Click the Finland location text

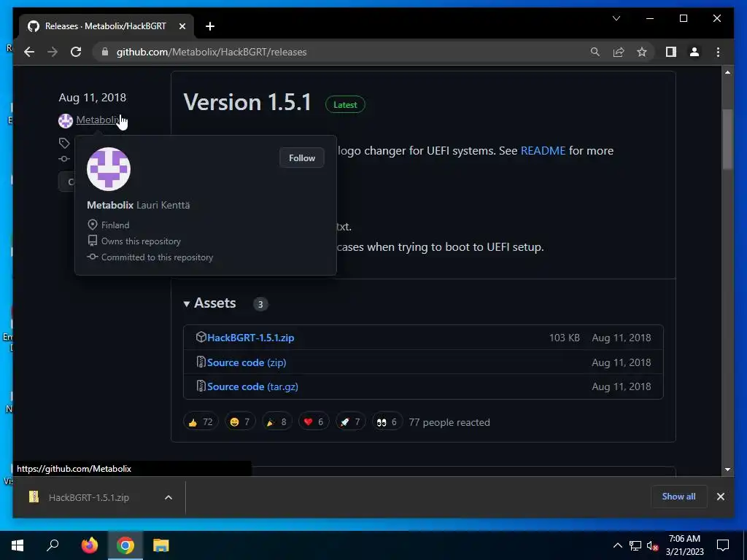coord(115,225)
